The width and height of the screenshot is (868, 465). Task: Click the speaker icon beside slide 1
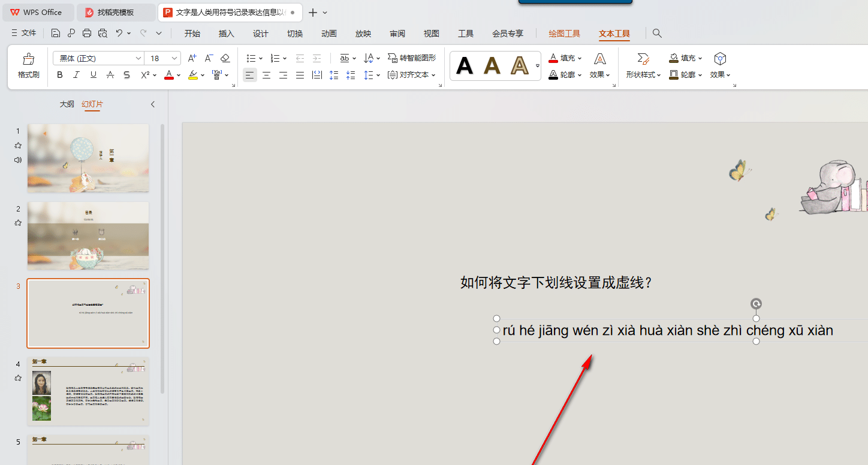18,160
